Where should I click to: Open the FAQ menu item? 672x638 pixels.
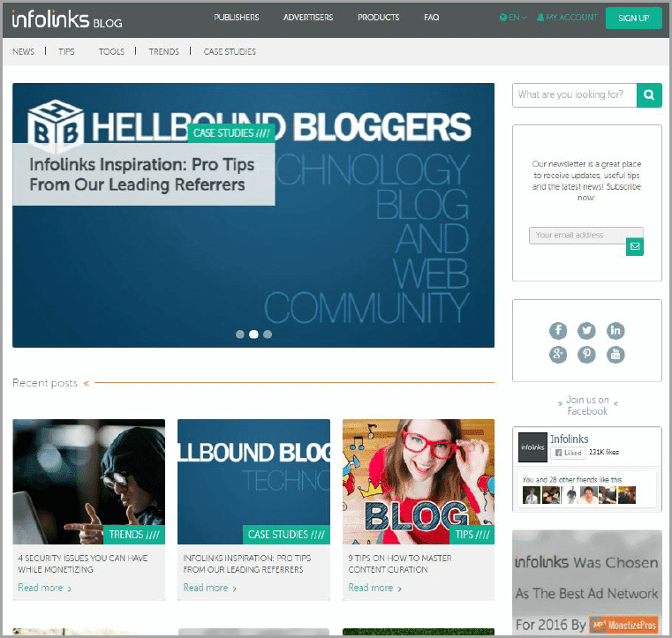(x=431, y=18)
